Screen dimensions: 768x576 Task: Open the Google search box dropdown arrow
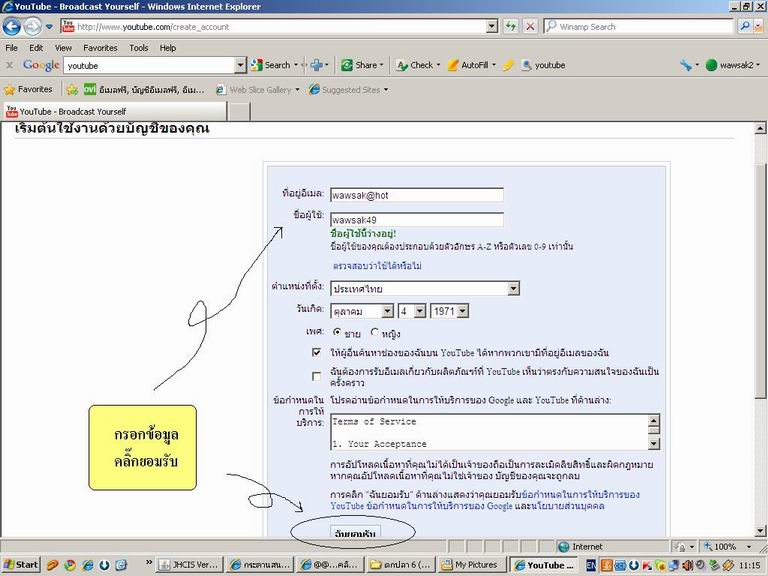[240, 65]
